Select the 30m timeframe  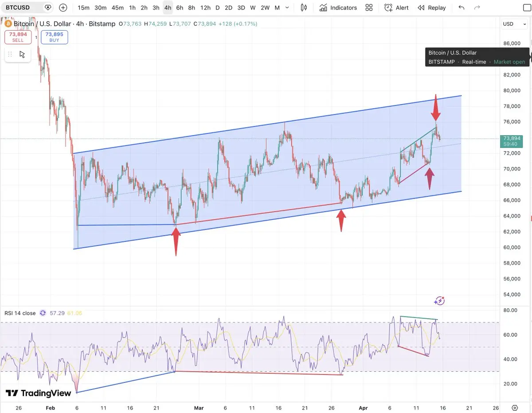pos(101,8)
